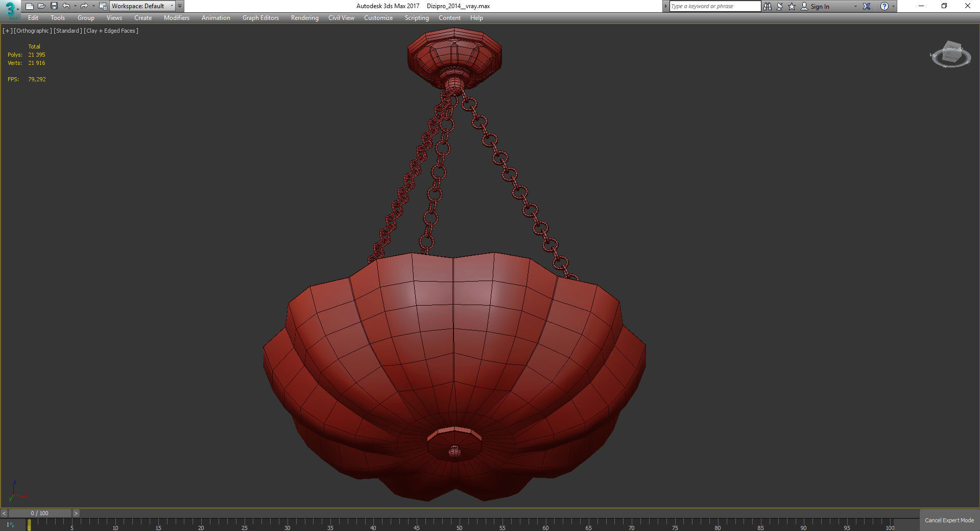This screenshot has width=980, height=531.
Task: Click frame 50 on the timeline
Action: point(459,527)
